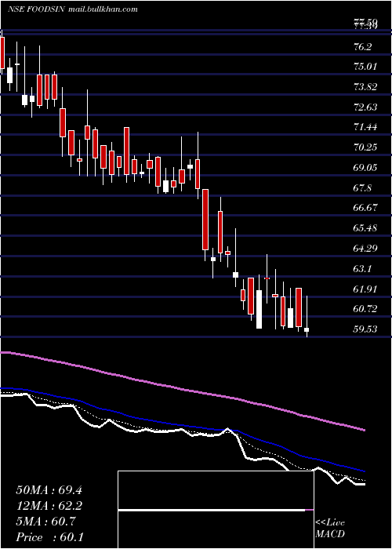The width and height of the screenshot is (392, 549).
Task: Click the pink 50MA moving average line
Action: 182,389
